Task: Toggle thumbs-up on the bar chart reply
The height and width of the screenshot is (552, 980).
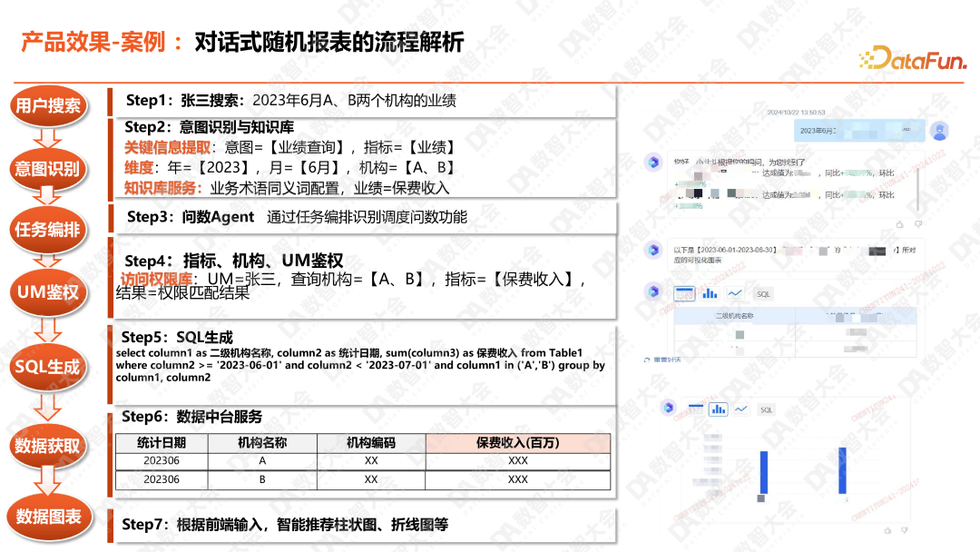Action: click(887, 531)
